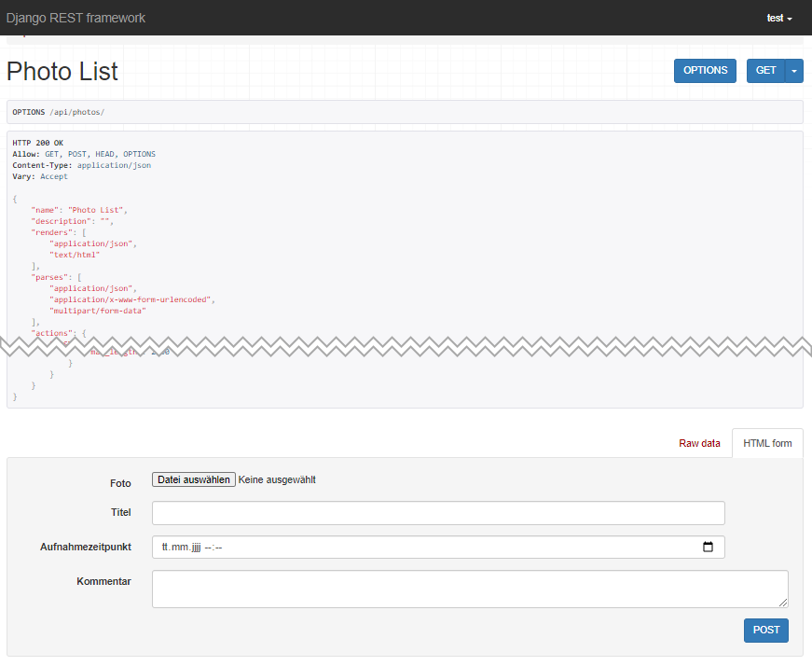Screen dimensions: 812x666
Task: Click the Kommentar field label
Action: tap(103, 581)
